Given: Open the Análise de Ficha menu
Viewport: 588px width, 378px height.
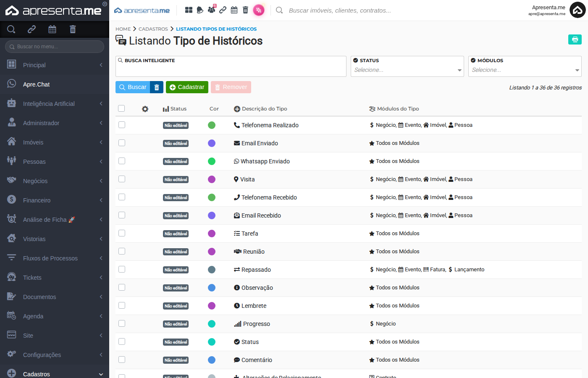Looking at the screenshot, I should [x=55, y=220].
